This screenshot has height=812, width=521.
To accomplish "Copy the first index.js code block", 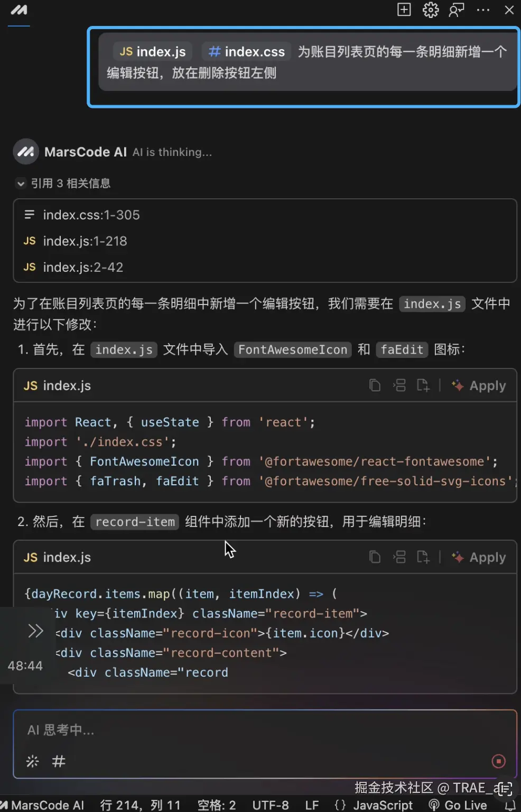I will pyautogui.click(x=375, y=385).
